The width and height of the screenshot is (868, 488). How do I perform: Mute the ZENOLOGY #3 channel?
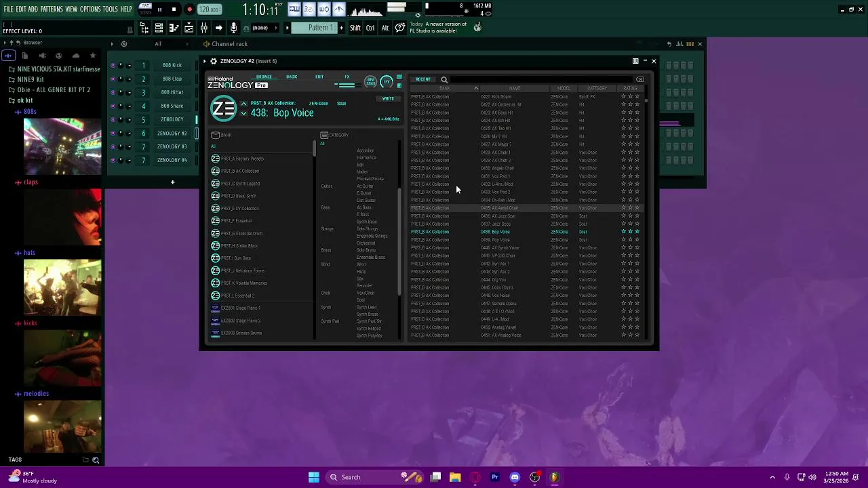coord(113,146)
